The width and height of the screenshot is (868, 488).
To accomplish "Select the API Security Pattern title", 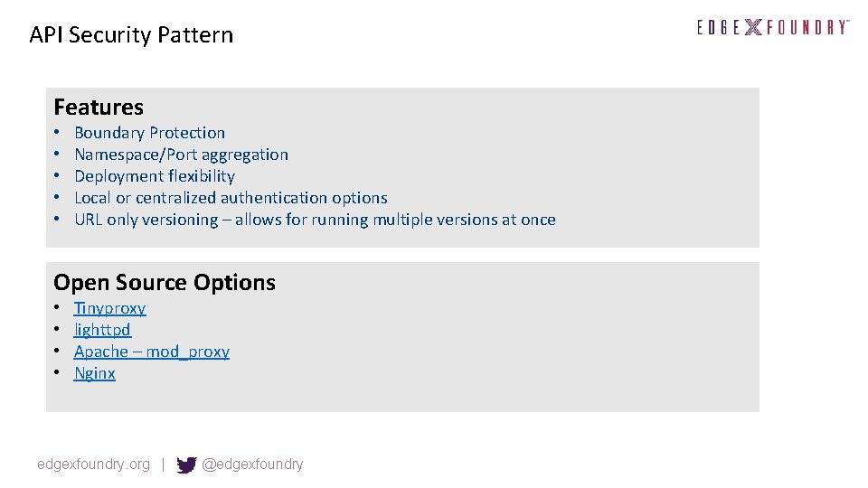I will [131, 35].
